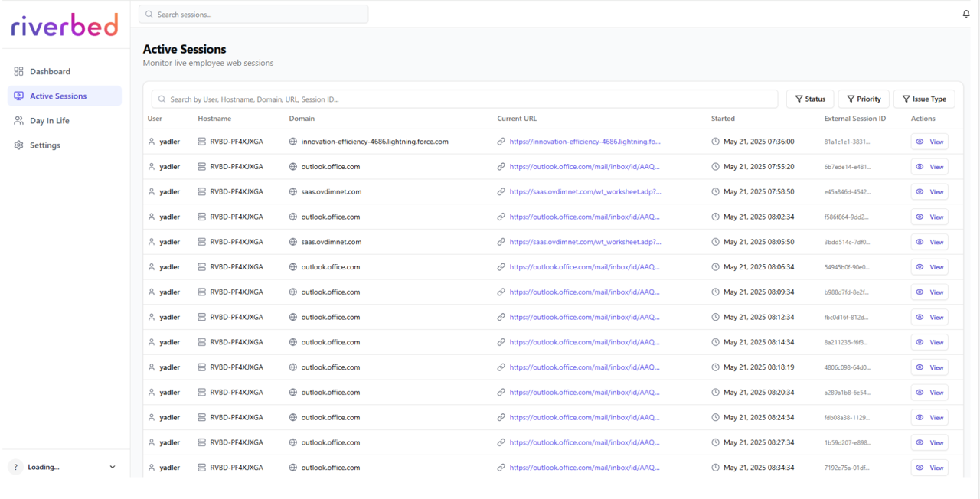Screen dimensions: 980x499
Task: Open the Issue Type filter dropdown
Action: click(x=924, y=99)
